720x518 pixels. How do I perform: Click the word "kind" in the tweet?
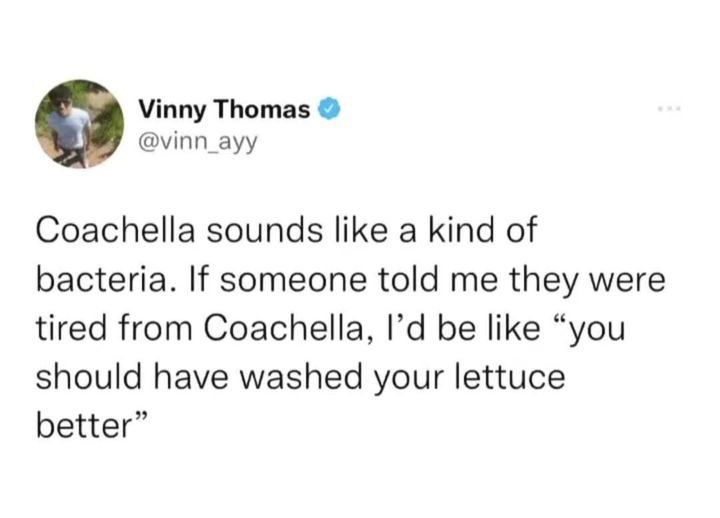(x=462, y=230)
